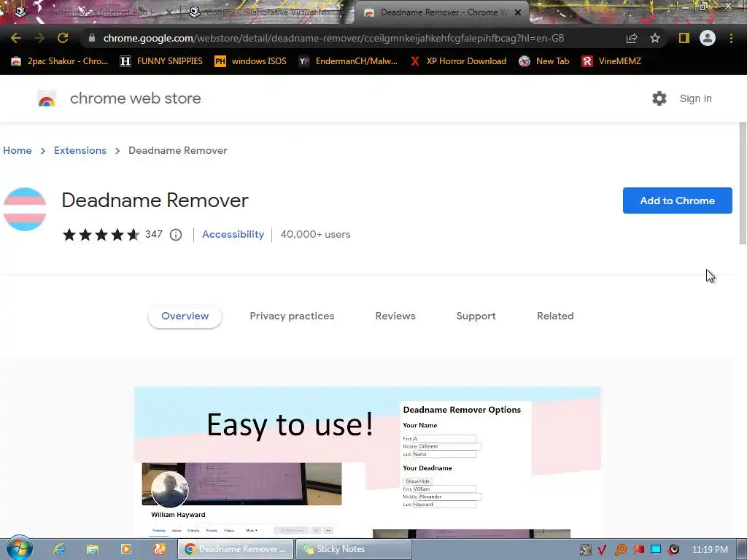
Task: Go back using the browser back arrow
Action: tap(16, 38)
